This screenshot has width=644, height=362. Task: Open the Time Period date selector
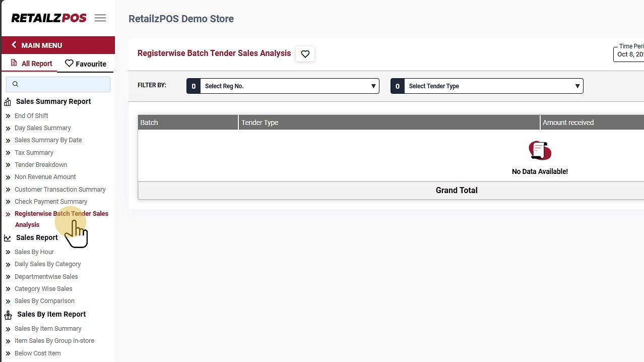(x=629, y=54)
